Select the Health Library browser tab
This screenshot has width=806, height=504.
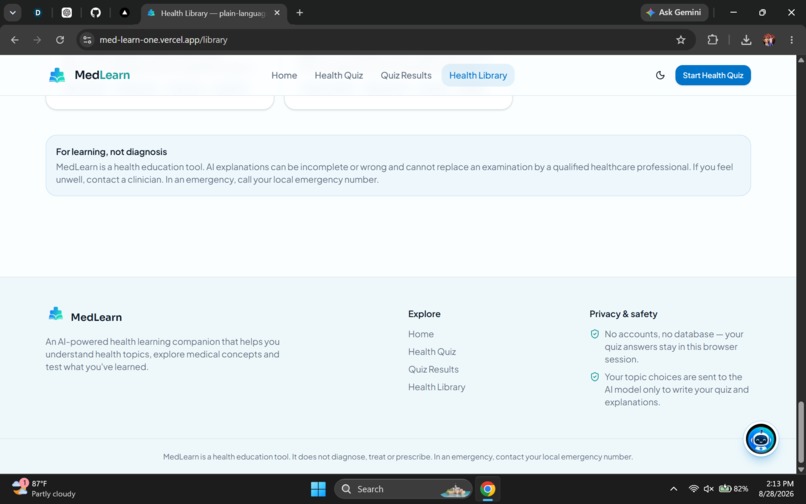pyautogui.click(x=212, y=13)
